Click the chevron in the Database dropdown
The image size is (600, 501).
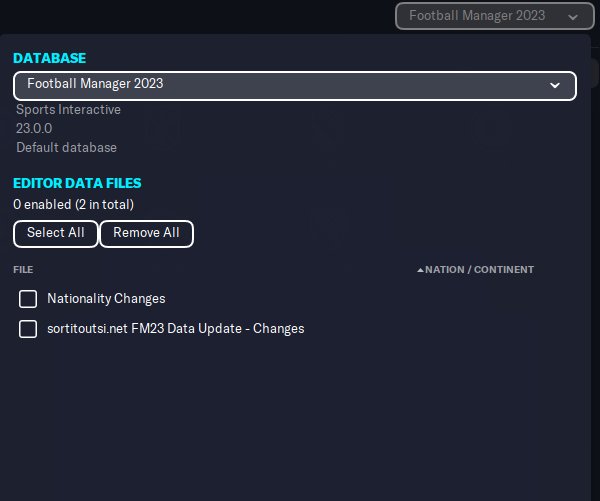(554, 85)
